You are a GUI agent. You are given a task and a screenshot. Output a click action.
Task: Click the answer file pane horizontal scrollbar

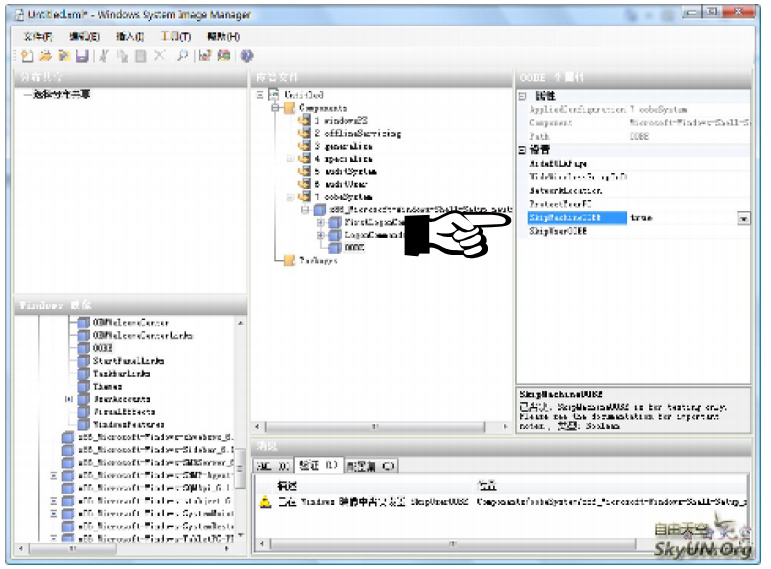(375, 426)
